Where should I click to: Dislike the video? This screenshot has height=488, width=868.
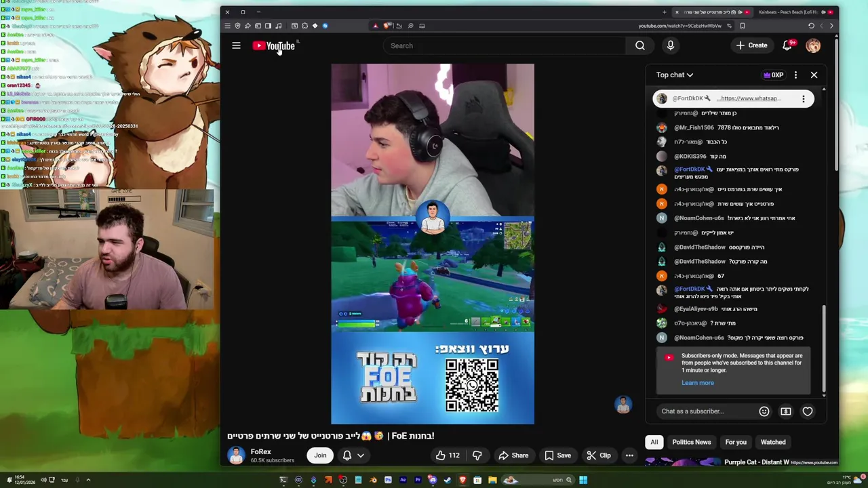477,455
